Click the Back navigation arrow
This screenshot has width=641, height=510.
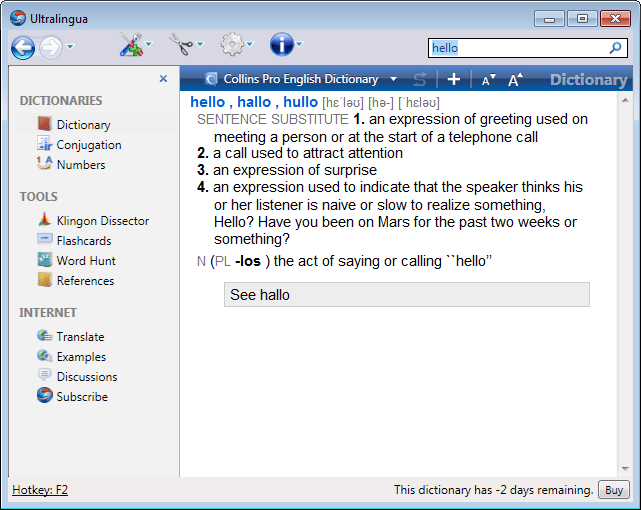(x=23, y=47)
